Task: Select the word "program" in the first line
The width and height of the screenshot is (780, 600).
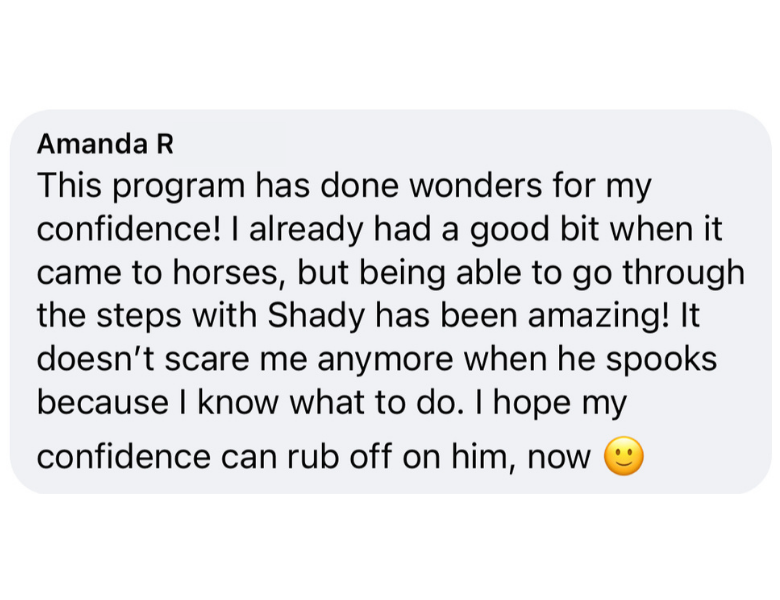Action: (x=179, y=188)
